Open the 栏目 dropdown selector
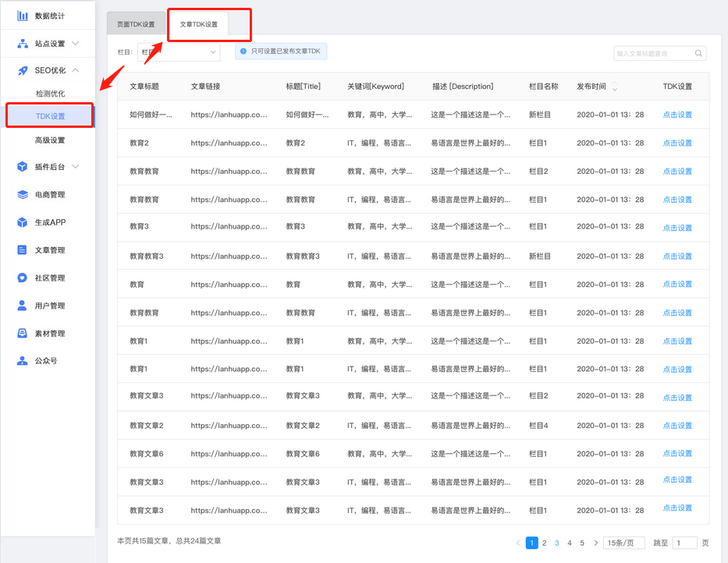 coord(179,52)
